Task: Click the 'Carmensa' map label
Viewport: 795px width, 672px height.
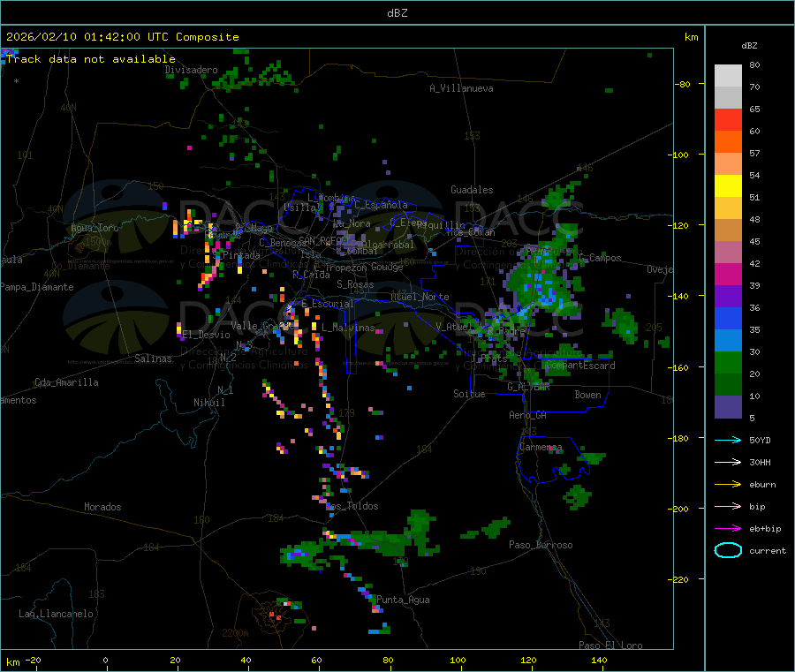Action: (x=541, y=447)
